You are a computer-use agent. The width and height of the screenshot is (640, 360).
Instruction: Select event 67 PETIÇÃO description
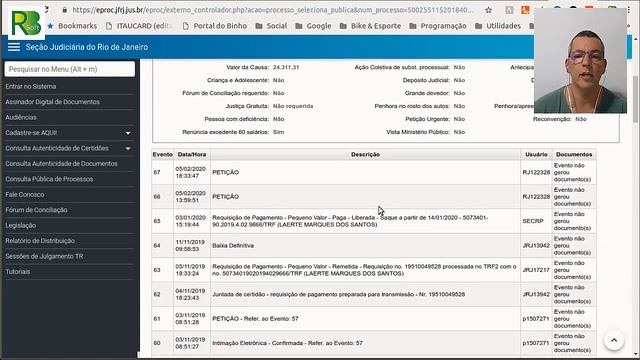225,172
